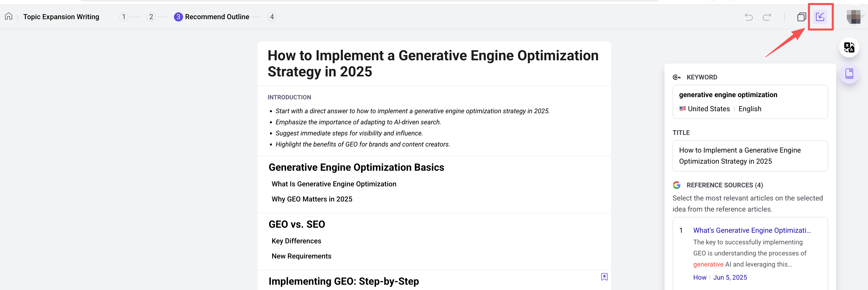Go to step 2 in progress
868x290 pixels.
pyautogui.click(x=151, y=17)
